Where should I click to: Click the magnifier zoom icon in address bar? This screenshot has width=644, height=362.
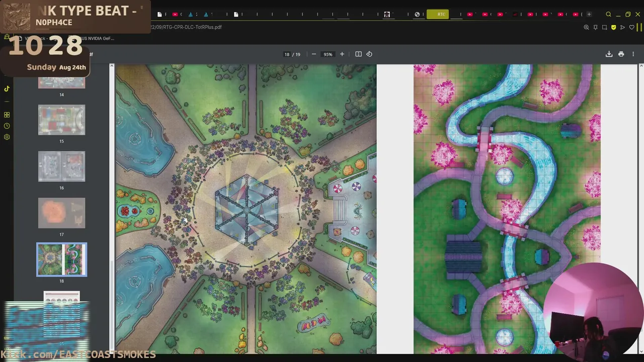pyautogui.click(x=586, y=27)
